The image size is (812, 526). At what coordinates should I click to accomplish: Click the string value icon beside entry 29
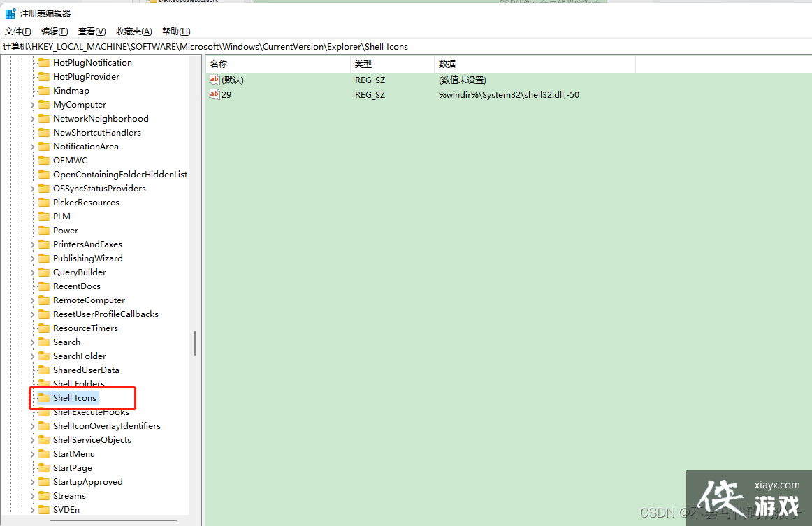point(215,94)
